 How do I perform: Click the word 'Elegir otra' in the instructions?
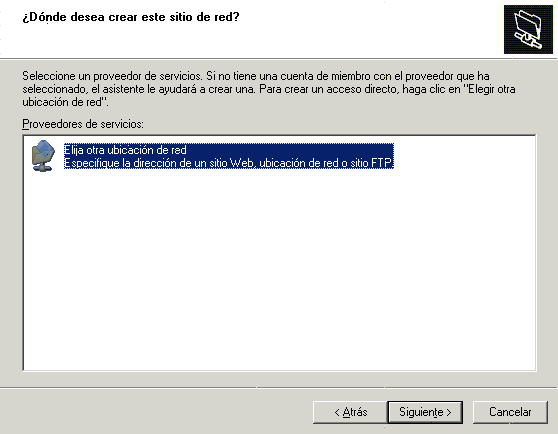[x=492, y=89]
